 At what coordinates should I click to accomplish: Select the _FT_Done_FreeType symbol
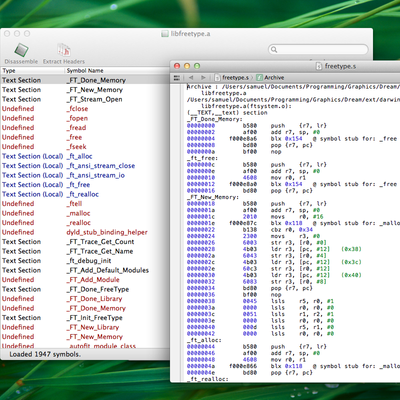pyautogui.click(x=85, y=289)
